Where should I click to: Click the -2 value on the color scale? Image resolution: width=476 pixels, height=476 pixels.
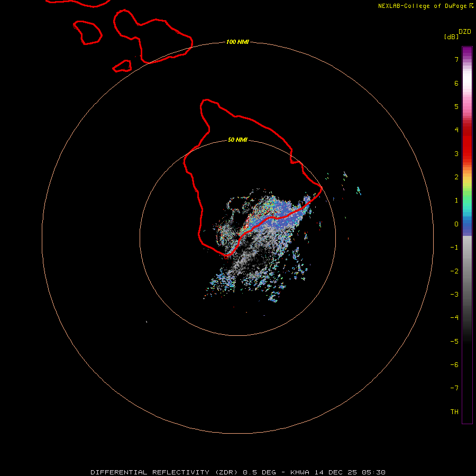(x=454, y=271)
